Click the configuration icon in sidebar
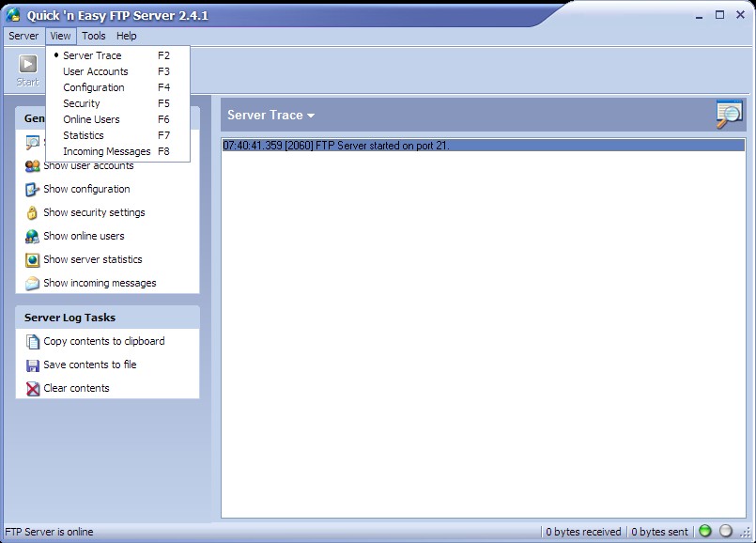Viewport: 756px width, 543px height. click(x=32, y=190)
